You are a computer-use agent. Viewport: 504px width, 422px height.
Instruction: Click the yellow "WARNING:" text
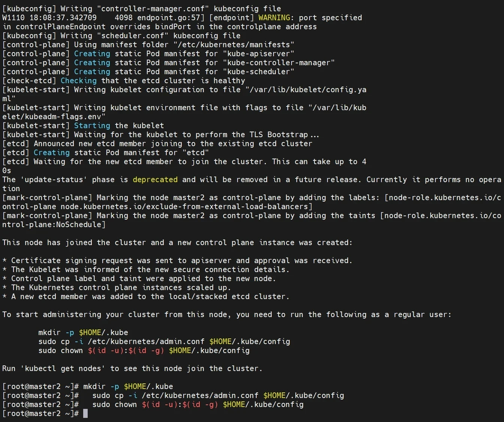click(x=274, y=18)
